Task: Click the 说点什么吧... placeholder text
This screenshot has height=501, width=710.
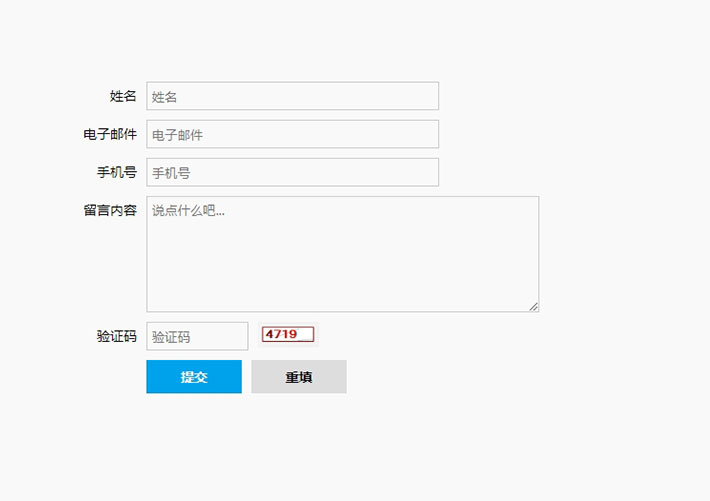Action: point(188,211)
